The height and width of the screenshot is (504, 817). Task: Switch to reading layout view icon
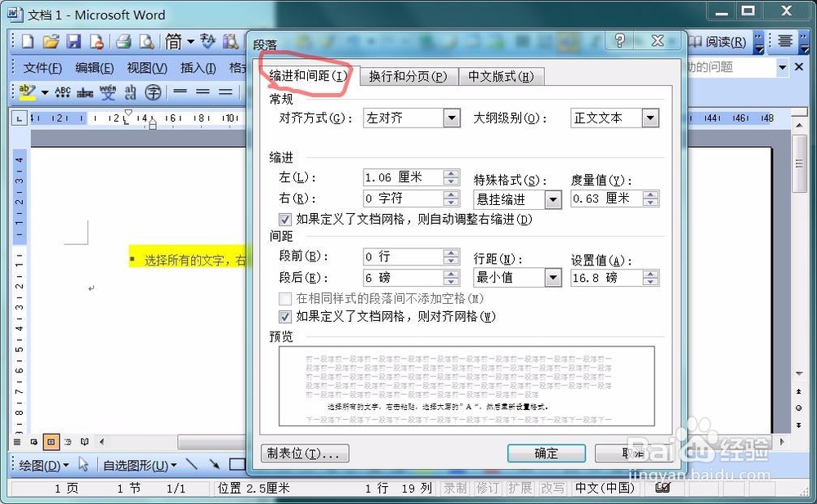click(84, 442)
